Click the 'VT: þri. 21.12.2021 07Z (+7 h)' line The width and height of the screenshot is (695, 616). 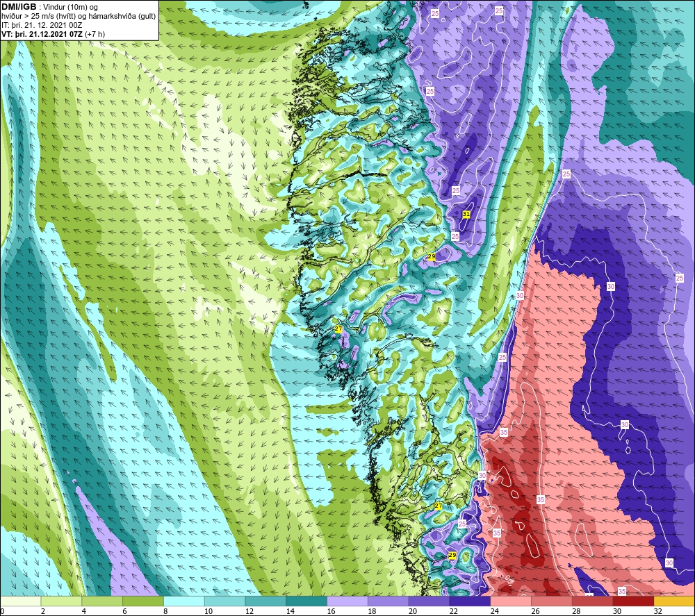(x=54, y=34)
